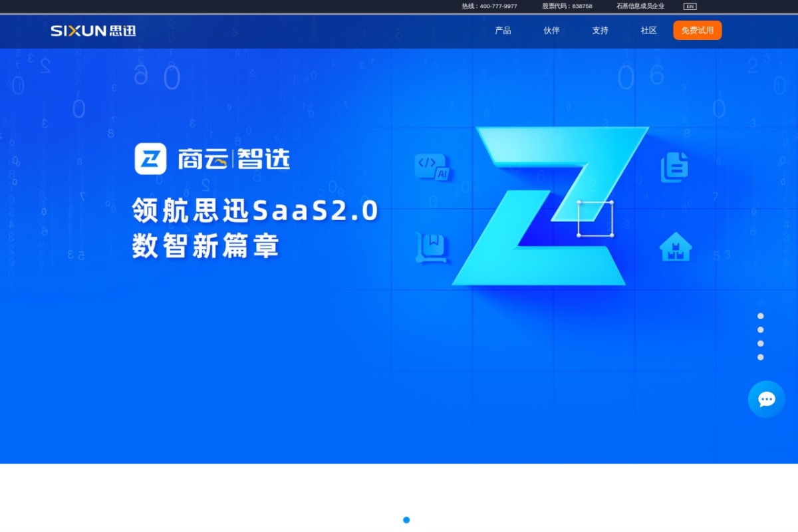This screenshot has height=532, width=798.
Task: Click the blue dot below the banner
Action: (406, 520)
